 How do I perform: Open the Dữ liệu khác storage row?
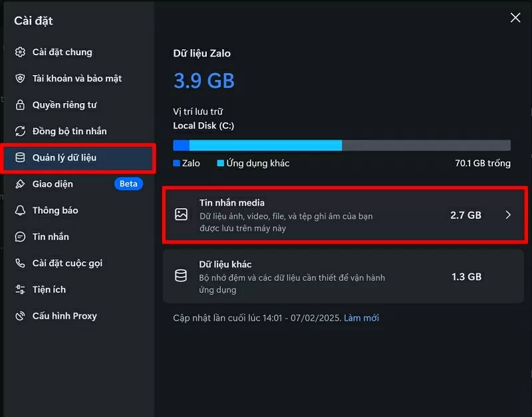point(332,276)
